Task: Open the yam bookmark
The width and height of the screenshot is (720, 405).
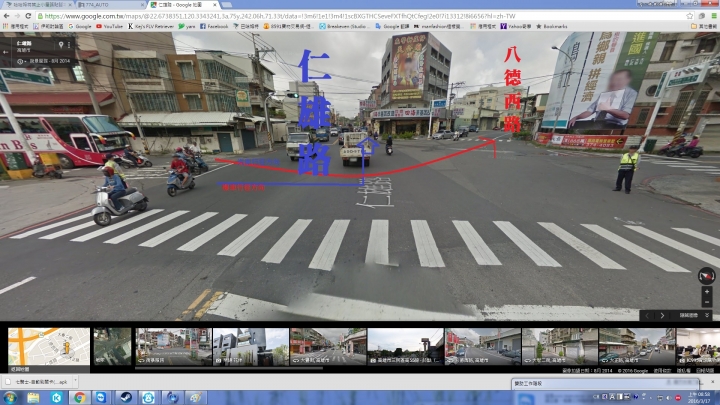Action: tap(187, 26)
